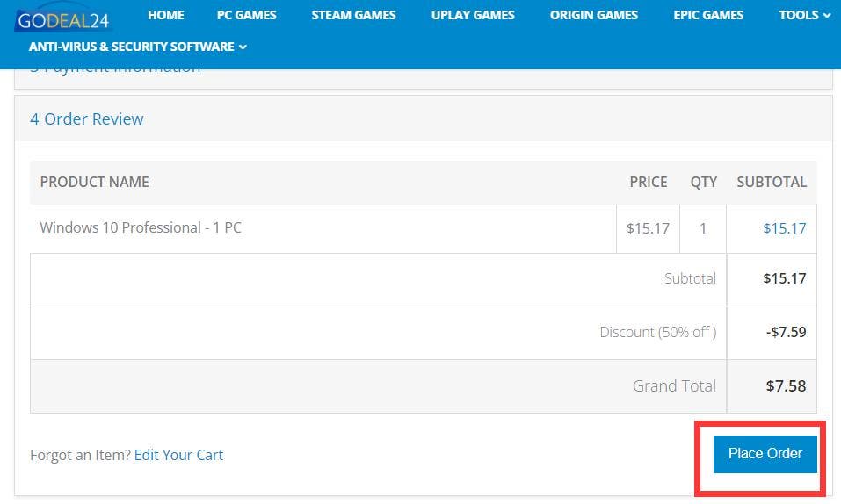841x504 pixels.
Task: Expand the TOOLS dropdown menu
Action: pyautogui.click(x=804, y=15)
